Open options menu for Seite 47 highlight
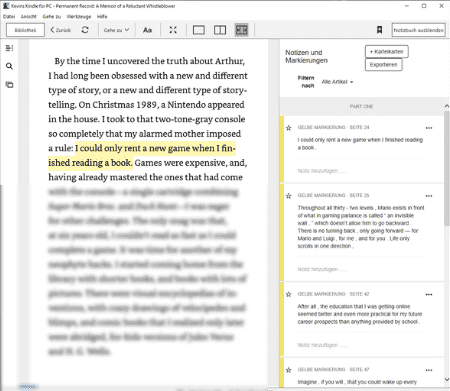450x391 pixels. click(x=429, y=370)
